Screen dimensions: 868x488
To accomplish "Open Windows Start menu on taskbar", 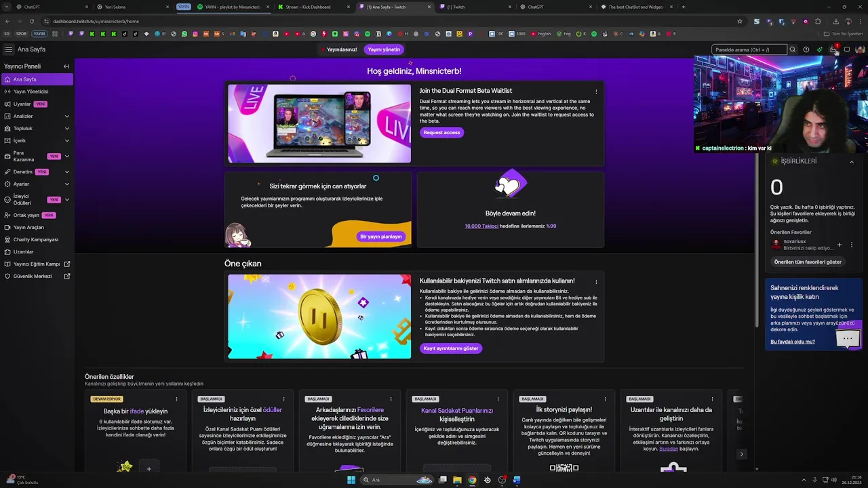I will click(351, 480).
